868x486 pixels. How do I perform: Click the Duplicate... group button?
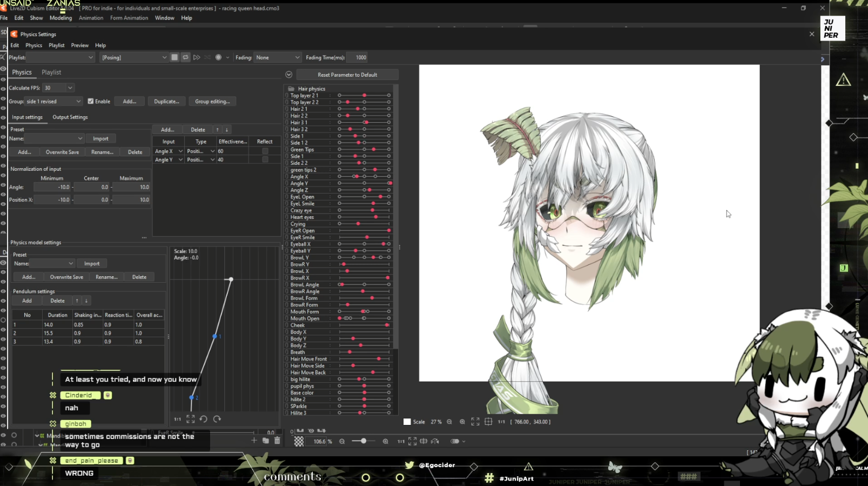point(166,101)
